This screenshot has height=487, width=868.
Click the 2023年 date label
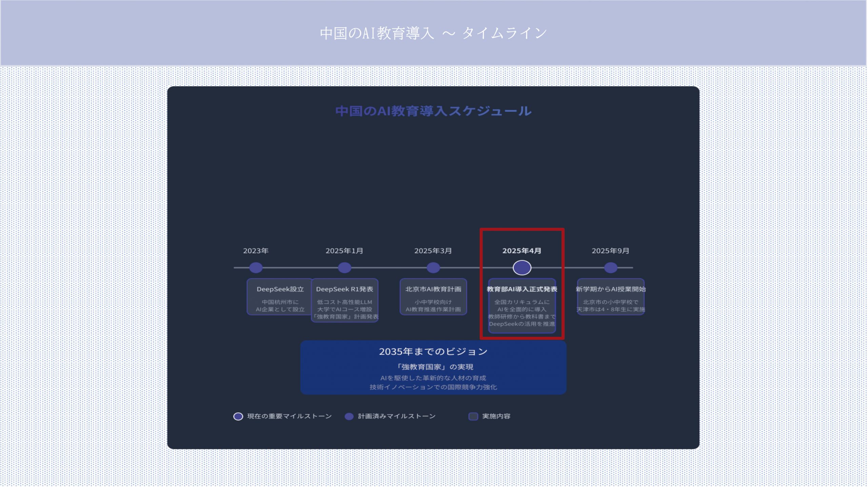tap(256, 251)
